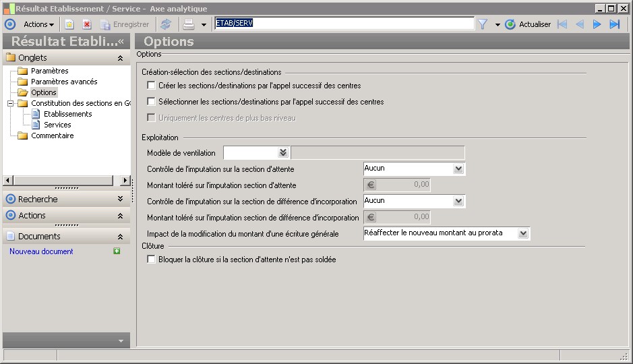
Task: Click the refresh arrows icon next to Enregistrer
Action: coord(166,25)
